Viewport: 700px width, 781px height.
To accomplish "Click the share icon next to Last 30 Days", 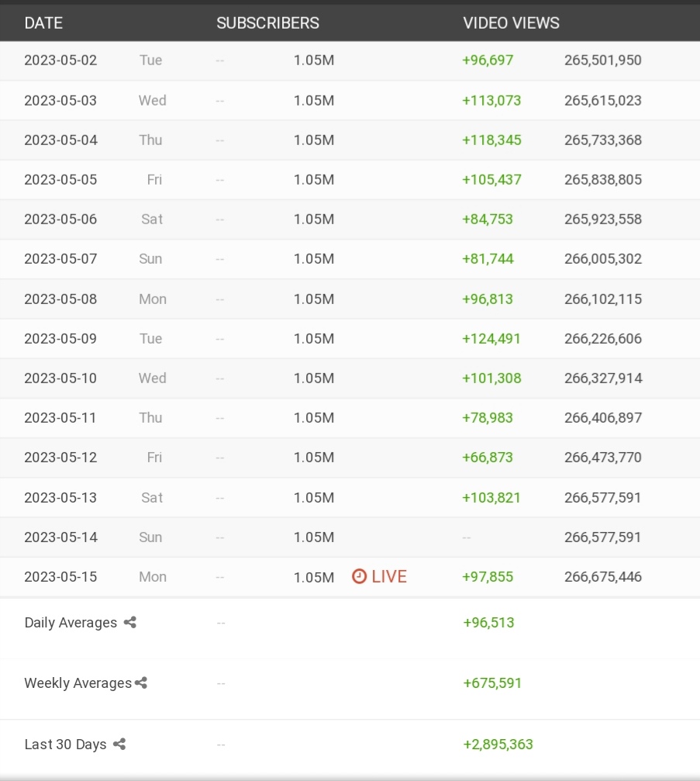I will click(119, 744).
